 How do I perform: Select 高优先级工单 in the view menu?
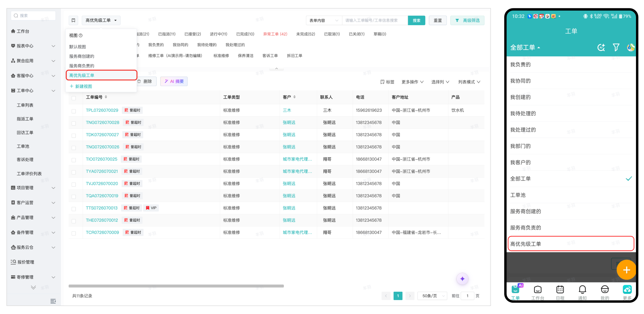(x=101, y=75)
